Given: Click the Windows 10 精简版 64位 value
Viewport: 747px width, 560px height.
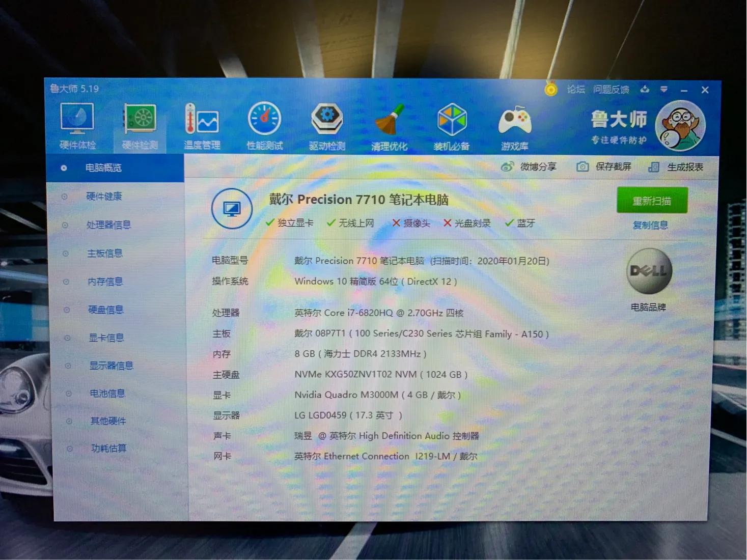Looking at the screenshot, I should click(376, 282).
